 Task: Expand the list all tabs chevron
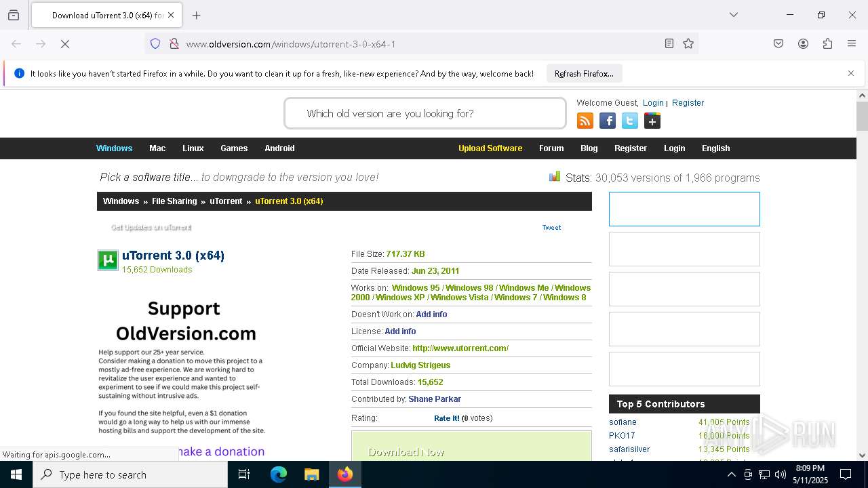click(734, 15)
